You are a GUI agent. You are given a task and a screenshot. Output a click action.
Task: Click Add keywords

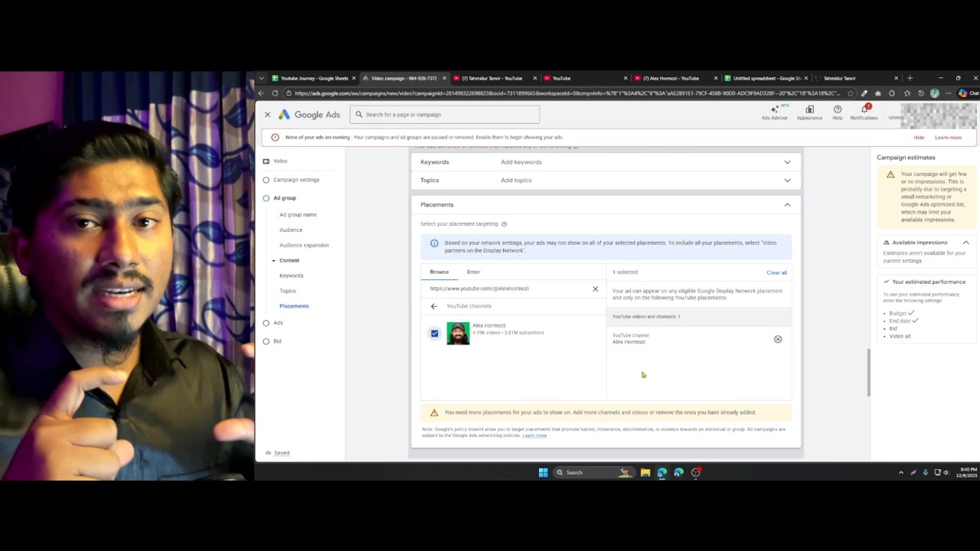[521, 162]
